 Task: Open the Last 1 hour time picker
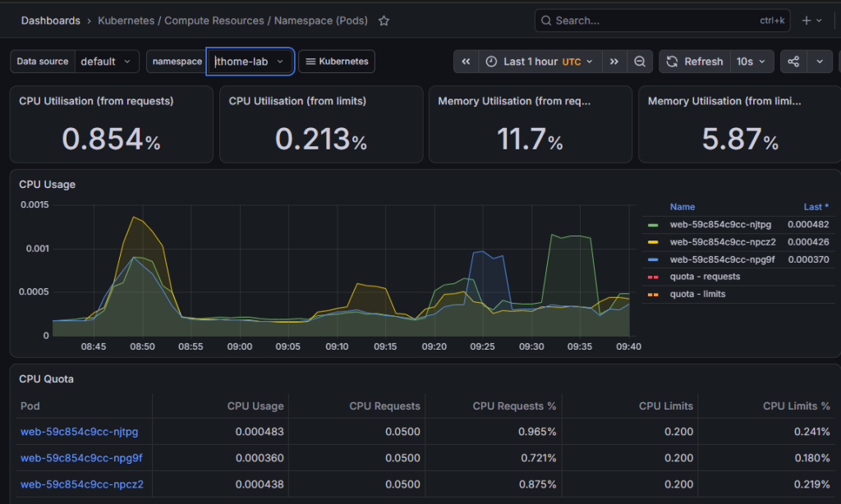pyautogui.click(x=540, y=62)
